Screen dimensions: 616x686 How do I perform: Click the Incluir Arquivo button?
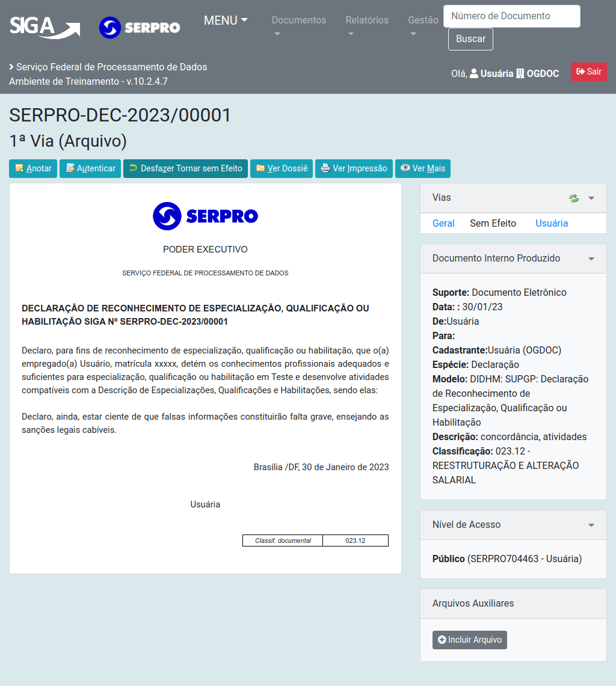click(470, 640)
